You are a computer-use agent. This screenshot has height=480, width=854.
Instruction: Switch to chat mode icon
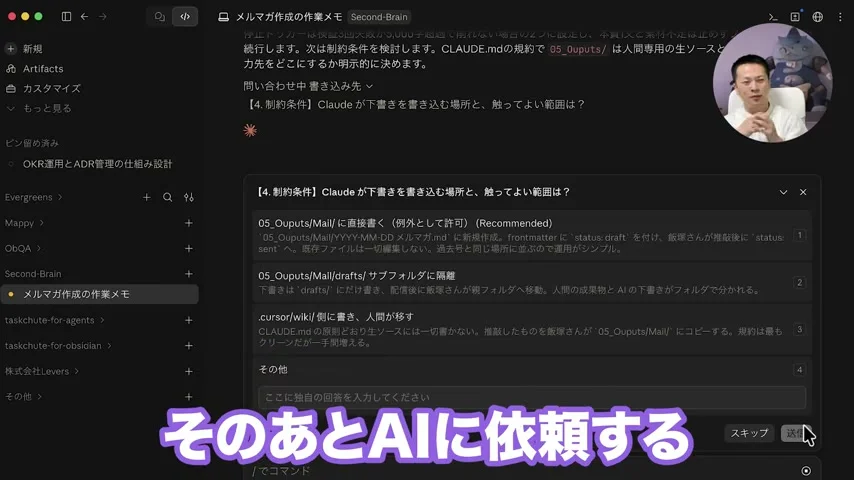(x=160, y=17)
